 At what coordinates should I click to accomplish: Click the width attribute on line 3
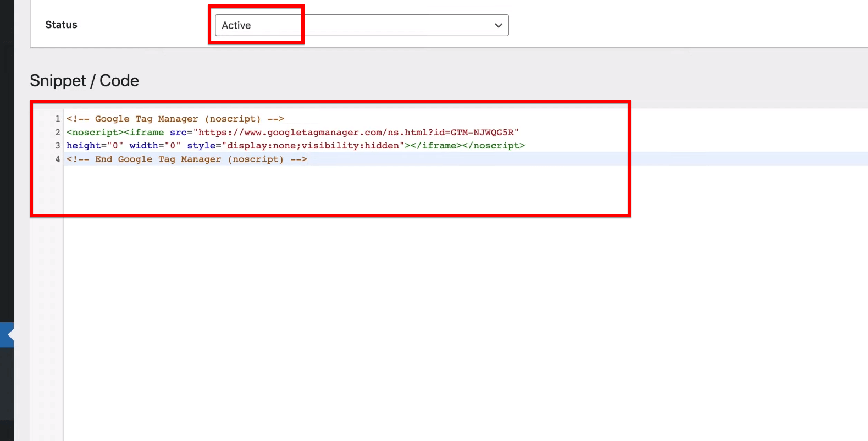(x=143, y=146)
